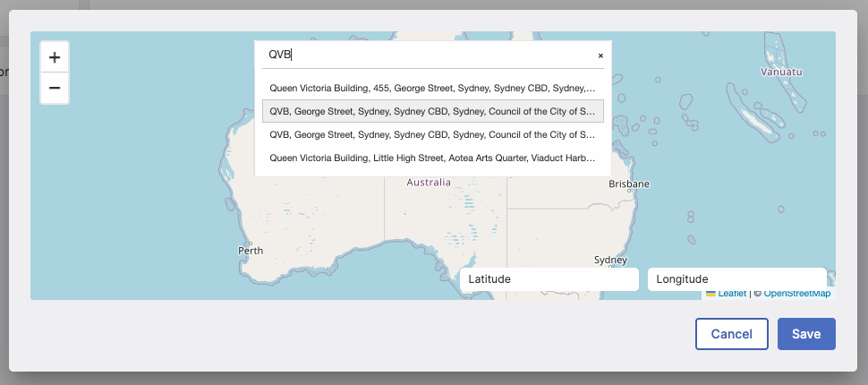Click into the Latitude field

[x=549, y=279]
